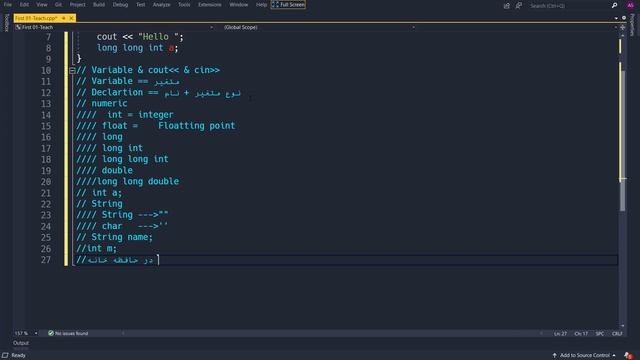This screenshot has height=360, width=640.
Task: Change the CRLF line ending setting
Action: pos(617,334)
